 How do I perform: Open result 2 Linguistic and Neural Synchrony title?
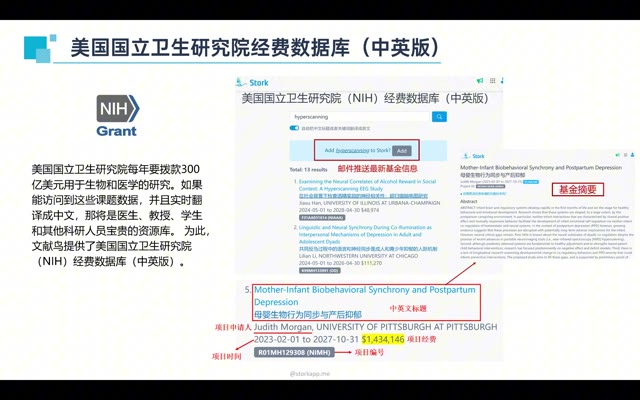coord(365,234)
